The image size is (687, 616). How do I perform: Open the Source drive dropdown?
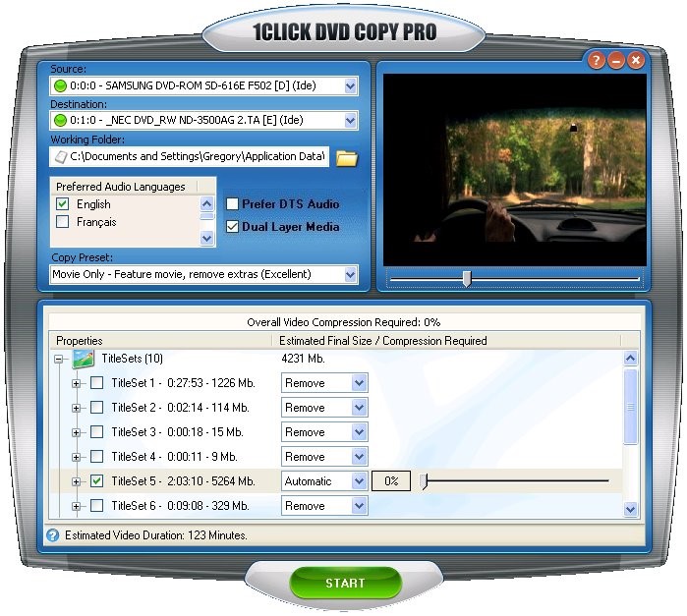pos(351,86)
